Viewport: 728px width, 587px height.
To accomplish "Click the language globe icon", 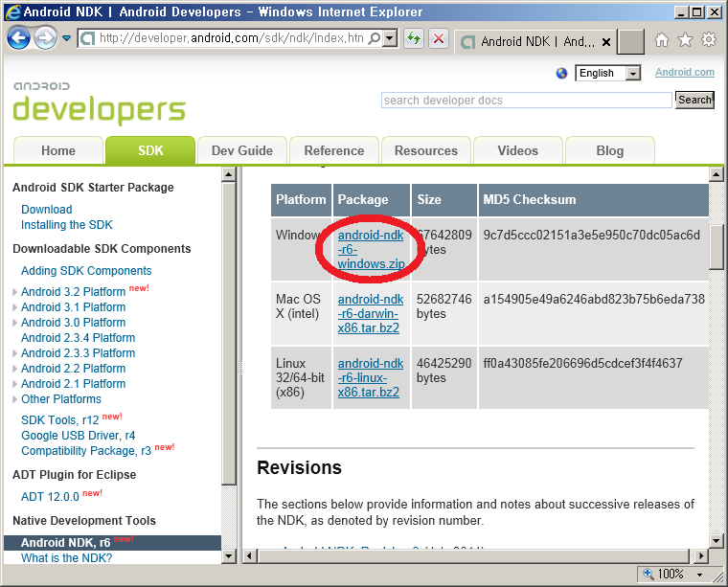I will tap(561, 74).
